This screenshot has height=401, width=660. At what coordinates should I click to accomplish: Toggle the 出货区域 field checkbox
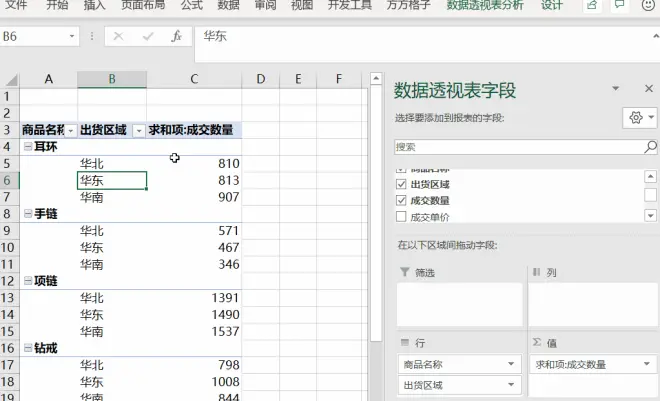401,184
